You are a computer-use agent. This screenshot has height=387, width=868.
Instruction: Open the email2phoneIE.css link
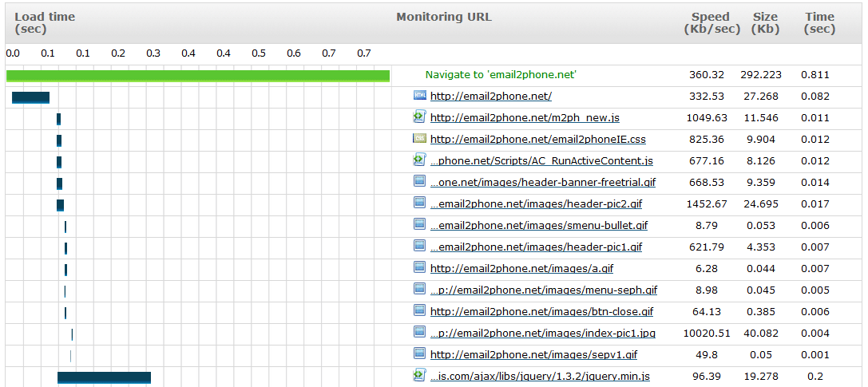tap(538, 140)
